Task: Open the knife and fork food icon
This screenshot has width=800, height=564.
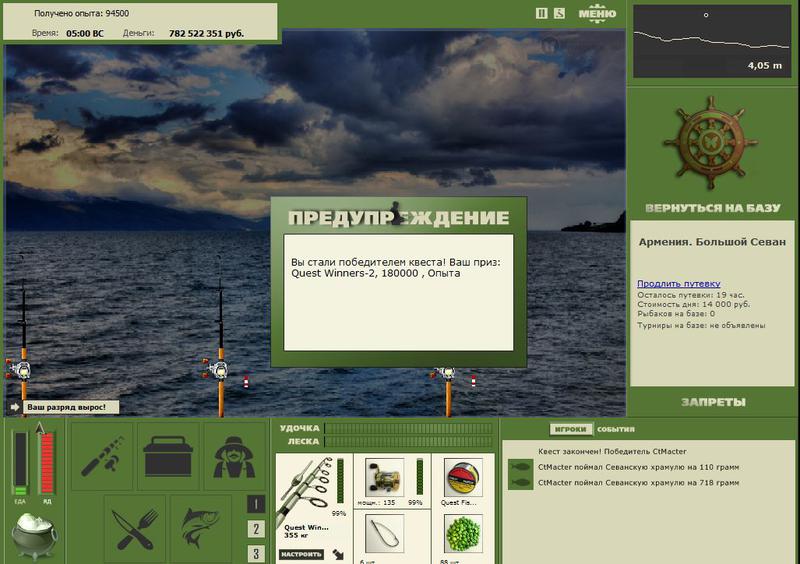Action: pyautogui.click(x=135, y=529)
